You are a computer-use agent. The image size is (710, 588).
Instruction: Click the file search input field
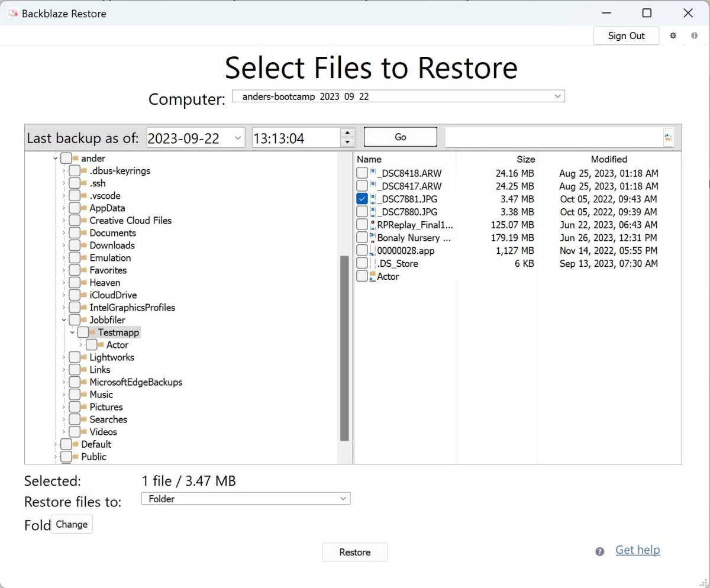click(x=554, y=138)
